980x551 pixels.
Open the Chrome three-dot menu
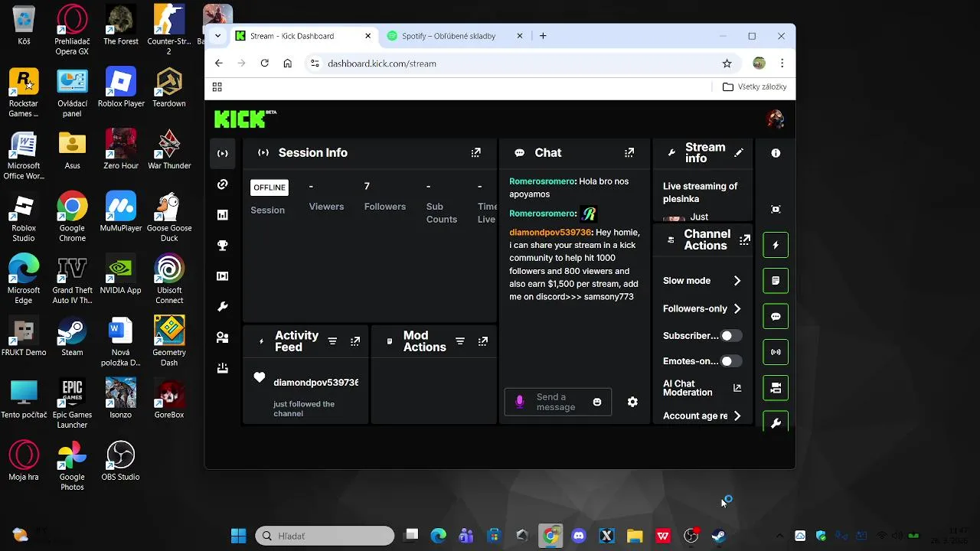click(x=782, y=64)
